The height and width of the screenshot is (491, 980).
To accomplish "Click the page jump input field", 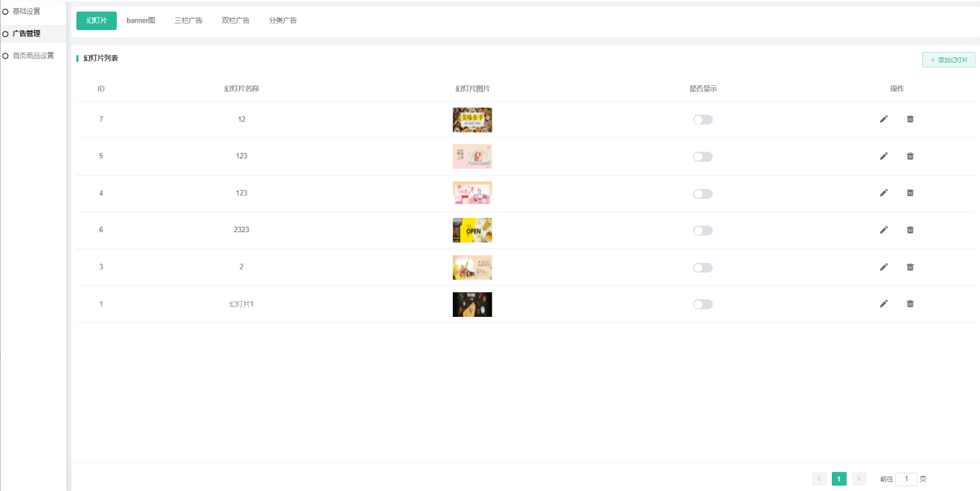I will point(906,479).
